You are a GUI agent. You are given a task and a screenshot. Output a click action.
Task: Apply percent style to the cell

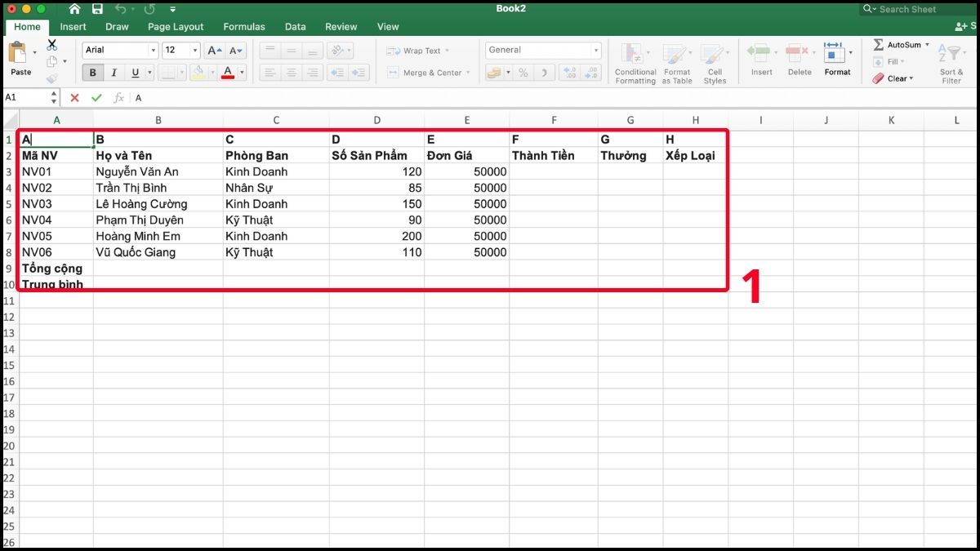(523, 73)
